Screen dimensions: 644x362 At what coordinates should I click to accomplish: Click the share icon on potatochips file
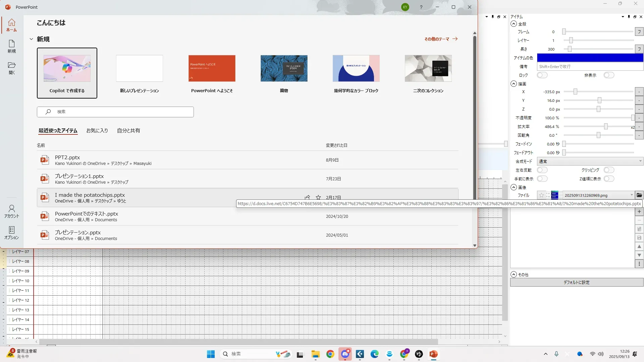[x=307, y=197]
